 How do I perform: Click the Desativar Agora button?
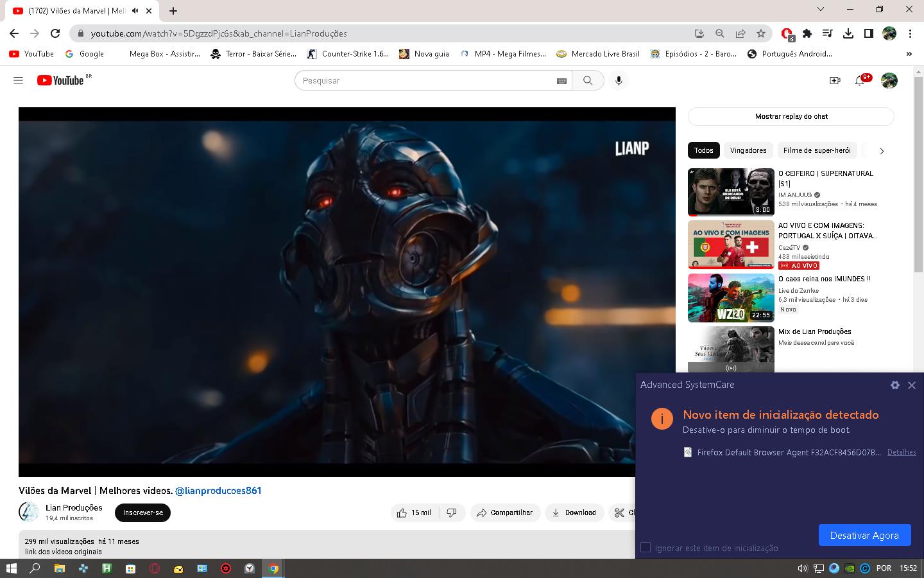coord(864,535)
